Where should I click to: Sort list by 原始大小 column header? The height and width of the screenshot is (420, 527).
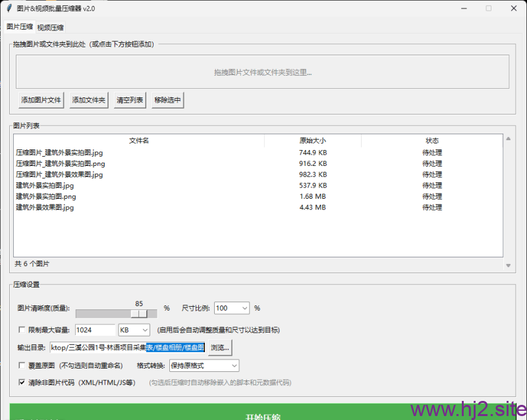pyautogui.click(x=312, y=141)
